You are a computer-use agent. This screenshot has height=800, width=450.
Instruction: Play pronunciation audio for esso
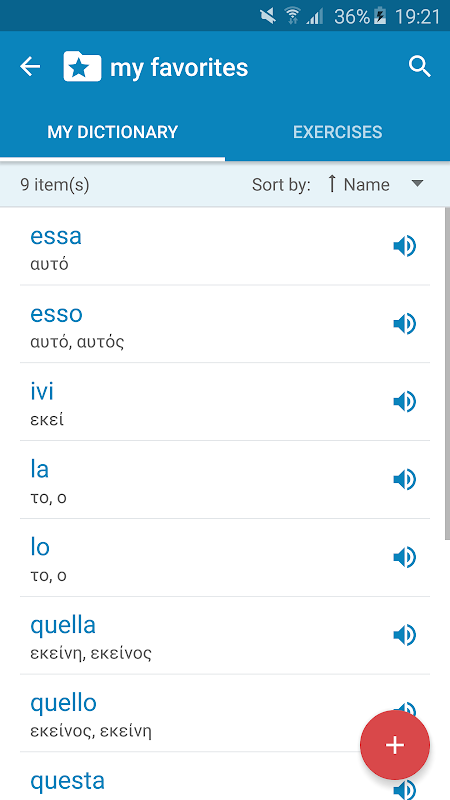[405, 324]
